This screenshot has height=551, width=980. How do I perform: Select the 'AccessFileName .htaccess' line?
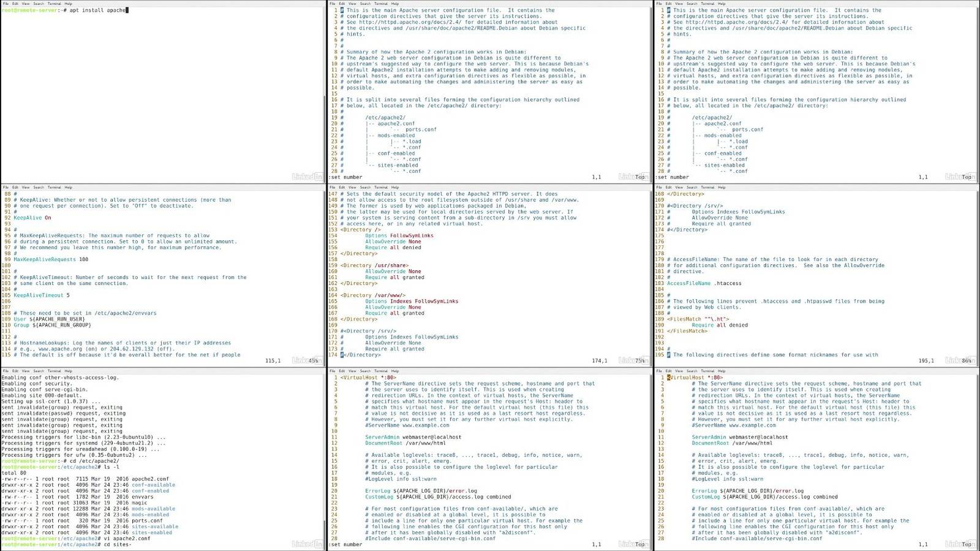click(x=704, y=284)
